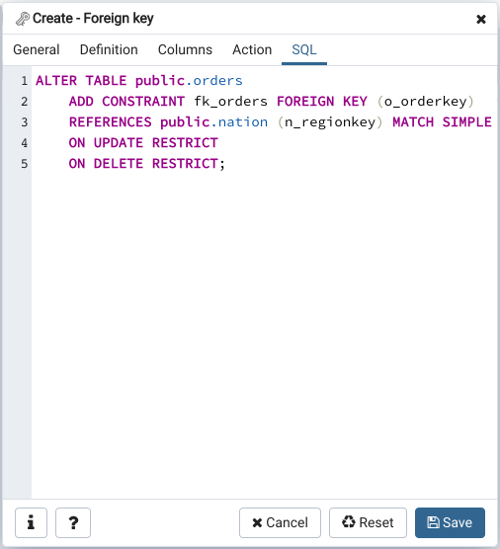Close the Create Foreign key dialog

tap(481, 19)
